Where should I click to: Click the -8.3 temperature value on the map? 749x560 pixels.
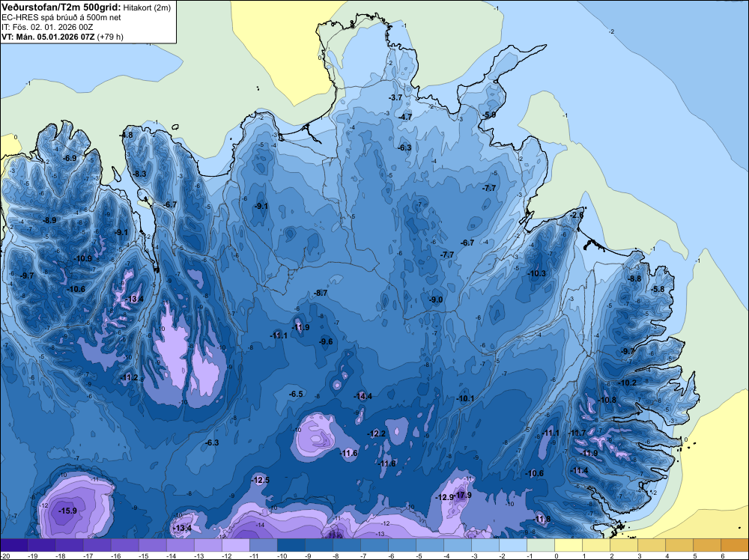139,174
